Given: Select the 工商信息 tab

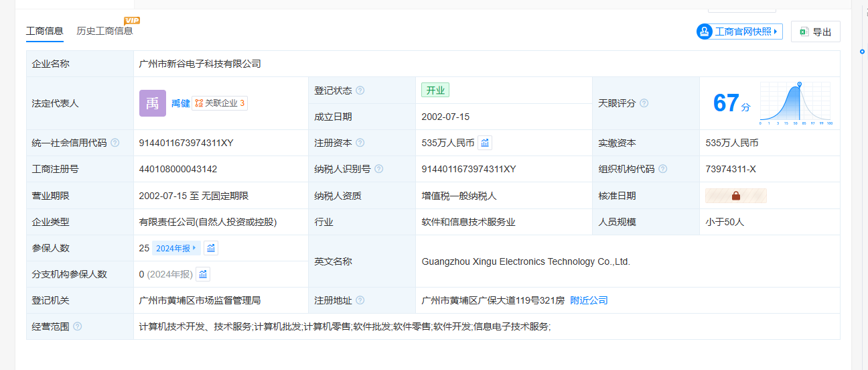Looking at the screenshot, I should tap(45, 30).
